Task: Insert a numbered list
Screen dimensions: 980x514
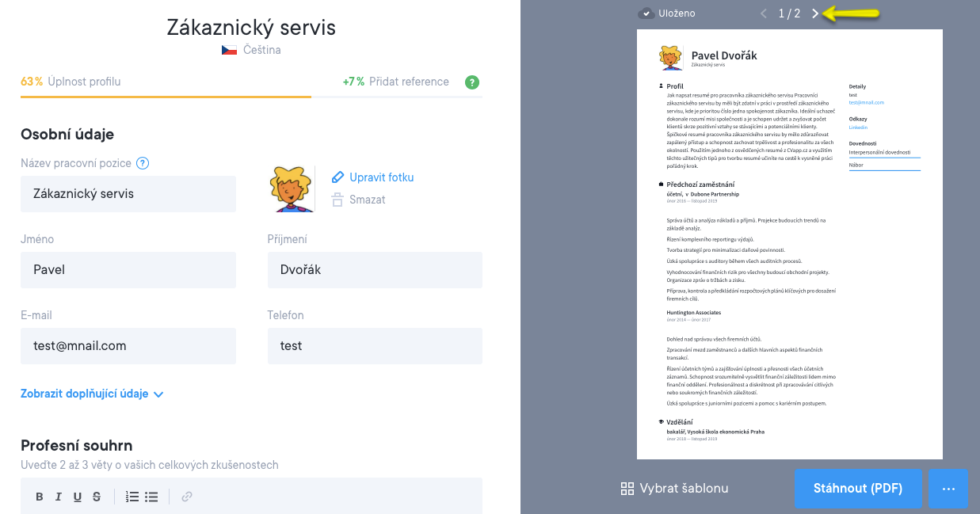Action: coord(132,497)
